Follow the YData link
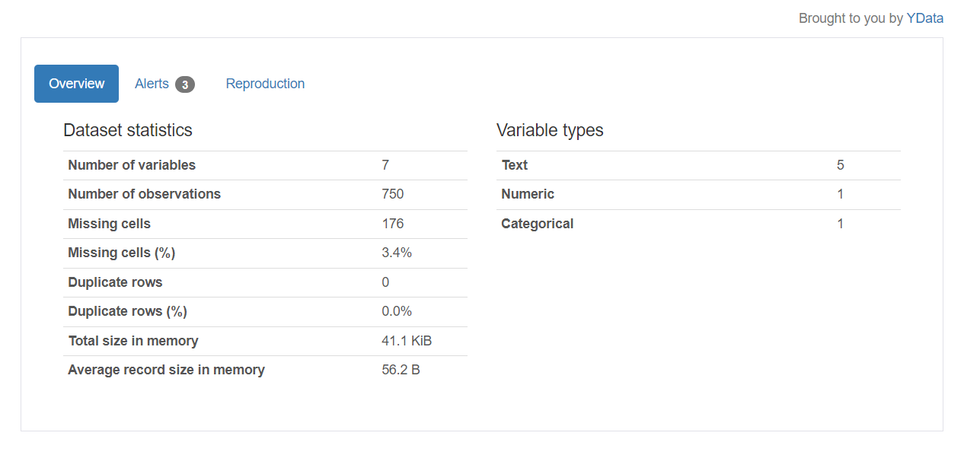980x455 pixels. [924, 18]
